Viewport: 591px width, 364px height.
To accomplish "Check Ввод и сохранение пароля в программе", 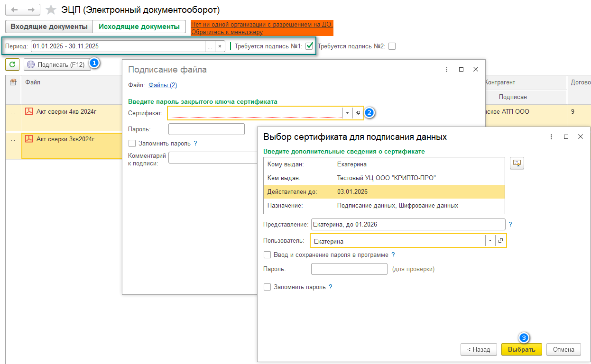I will click(x=268, y=255).
